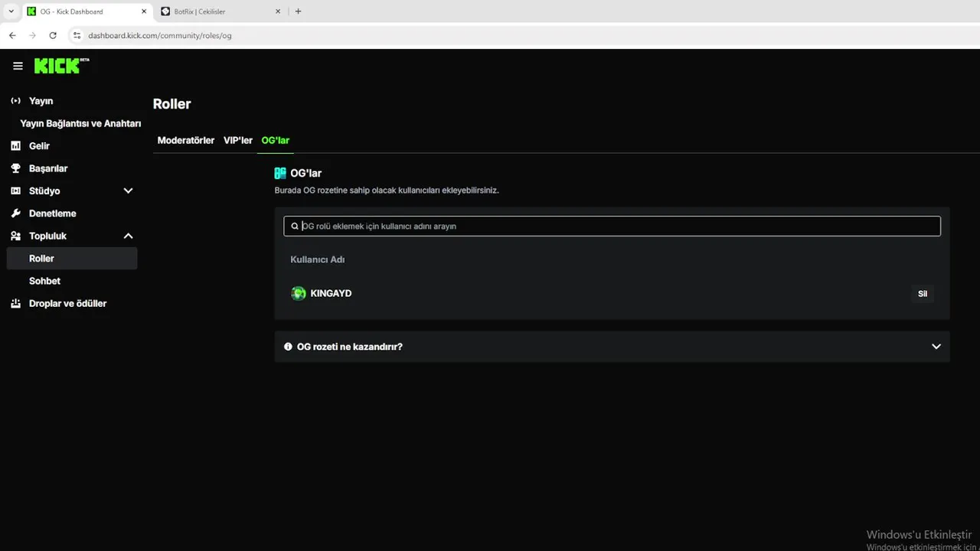Switch to the Moderatörler tab

(x=186, y=140)
